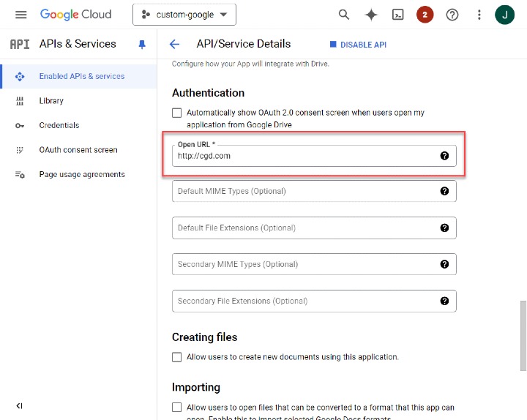Collapse the left navigation sidebar
527x420 pixels.
(19, 405)
